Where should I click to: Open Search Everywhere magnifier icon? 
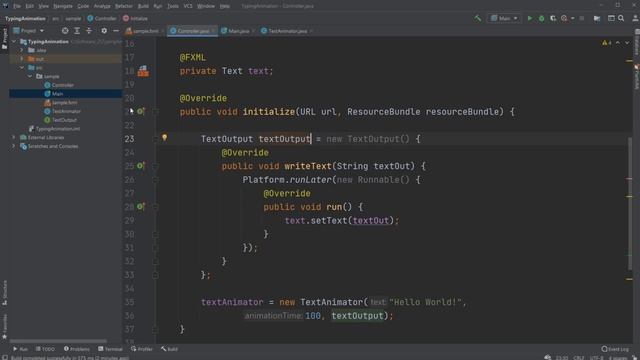[621, 18]
